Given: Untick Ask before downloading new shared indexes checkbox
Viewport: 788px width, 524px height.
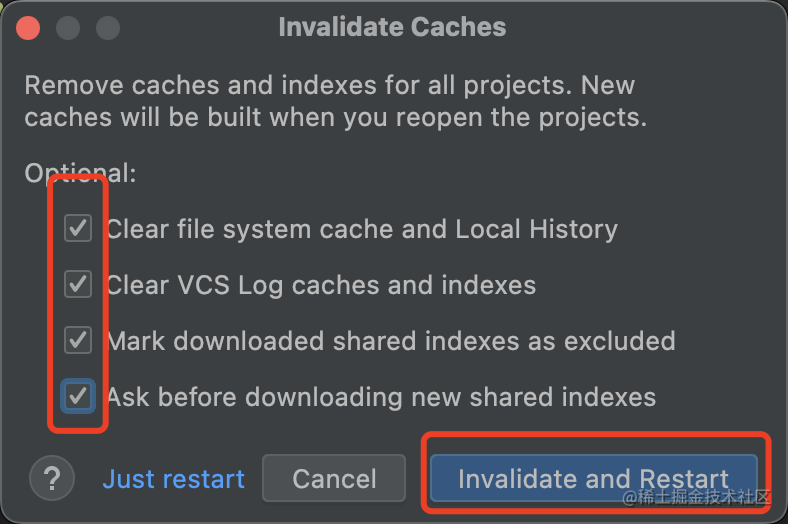Looking at the screenshot, I should [78, 396].
